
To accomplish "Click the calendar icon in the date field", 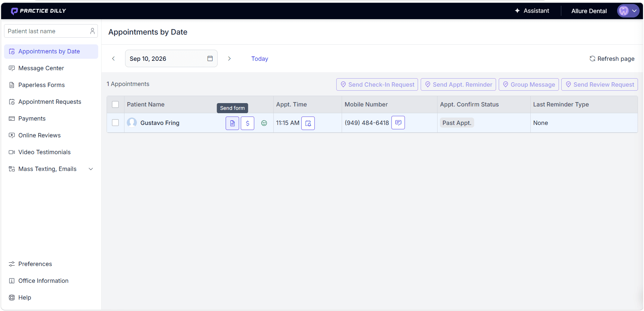I will click(x=210, y=58).
